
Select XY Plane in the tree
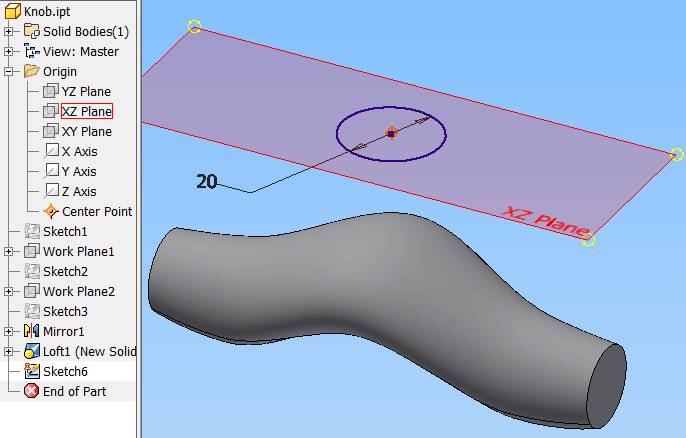[87, 132]
